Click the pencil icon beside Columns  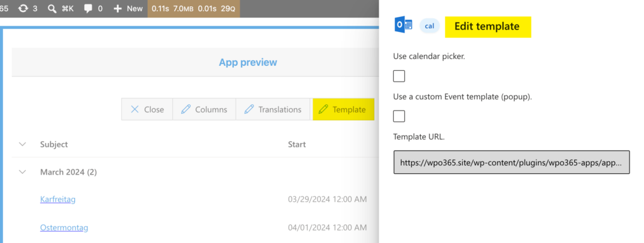[186, 109]
